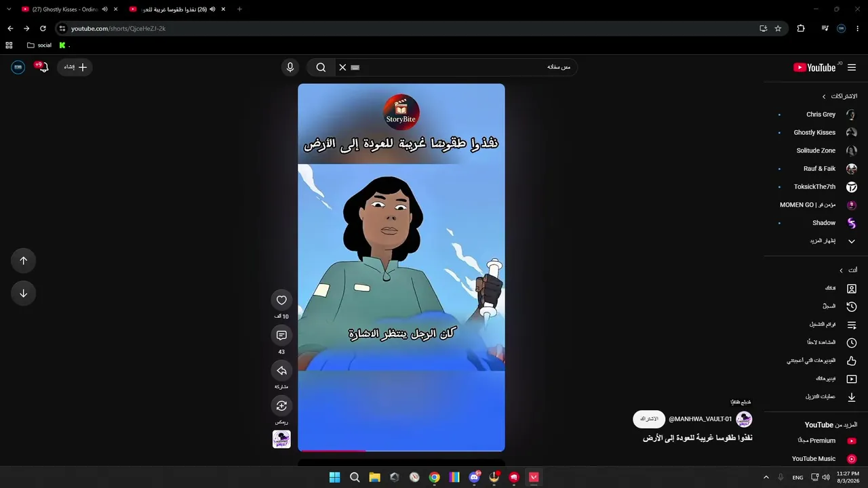Open the taskbar clock and date

coord(848,477)
